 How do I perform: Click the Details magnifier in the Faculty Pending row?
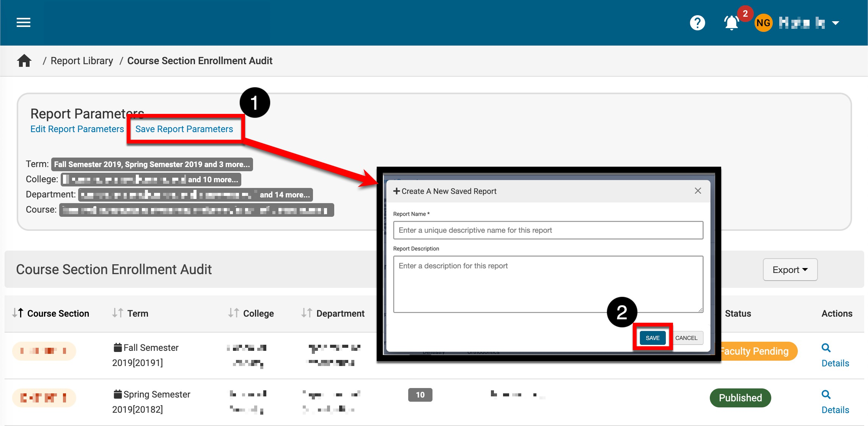pos(826,348)
